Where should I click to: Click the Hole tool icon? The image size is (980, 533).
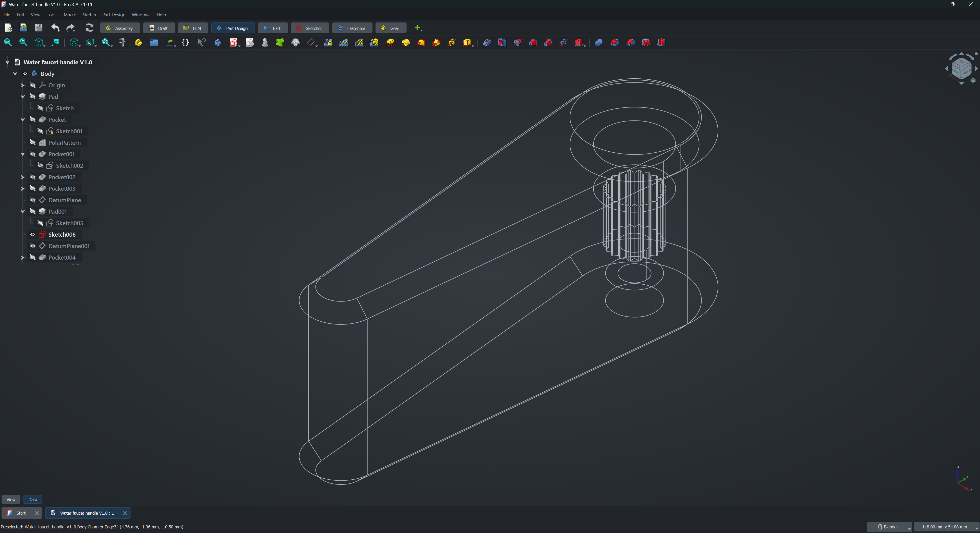point(502,42)
